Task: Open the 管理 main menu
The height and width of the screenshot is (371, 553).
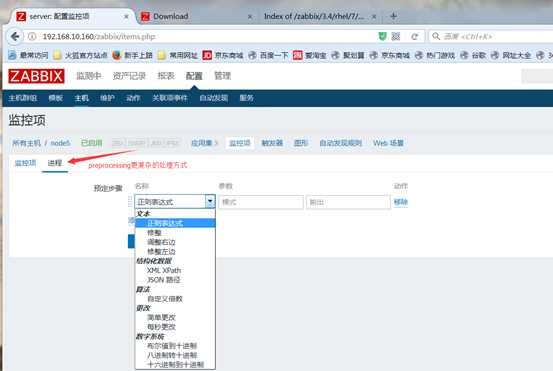Action: [x=222, y=76]
